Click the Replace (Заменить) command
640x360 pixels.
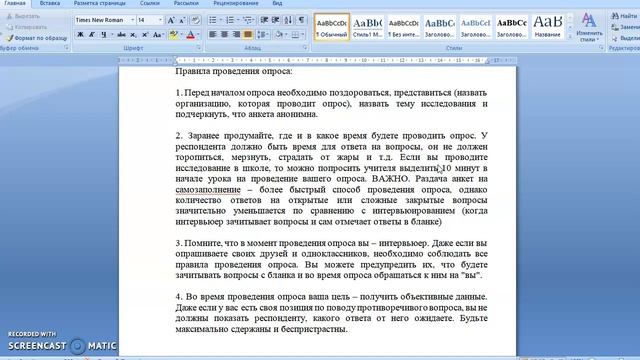point(625,27)
